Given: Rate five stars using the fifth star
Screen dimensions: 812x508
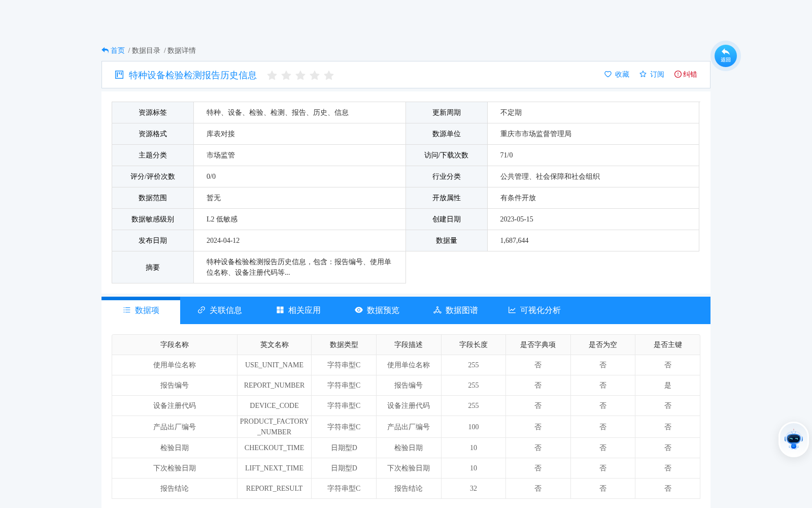Looking at the screenshot, I should 329,75.
